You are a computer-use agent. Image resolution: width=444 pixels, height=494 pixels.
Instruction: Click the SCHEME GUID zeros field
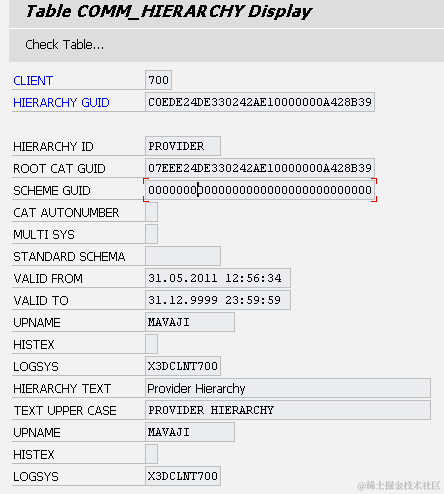click(260, 190)
